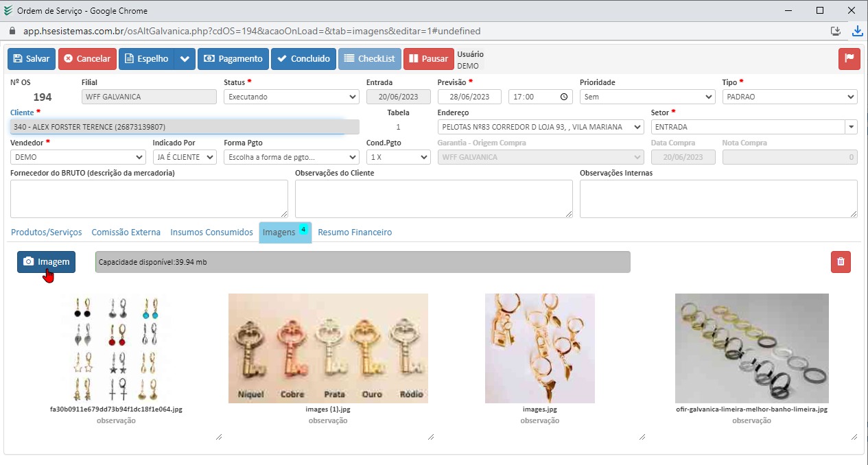868x465 pixels.
Task: Open the Status dropdown showing Executando
Action: click(291, 97)
